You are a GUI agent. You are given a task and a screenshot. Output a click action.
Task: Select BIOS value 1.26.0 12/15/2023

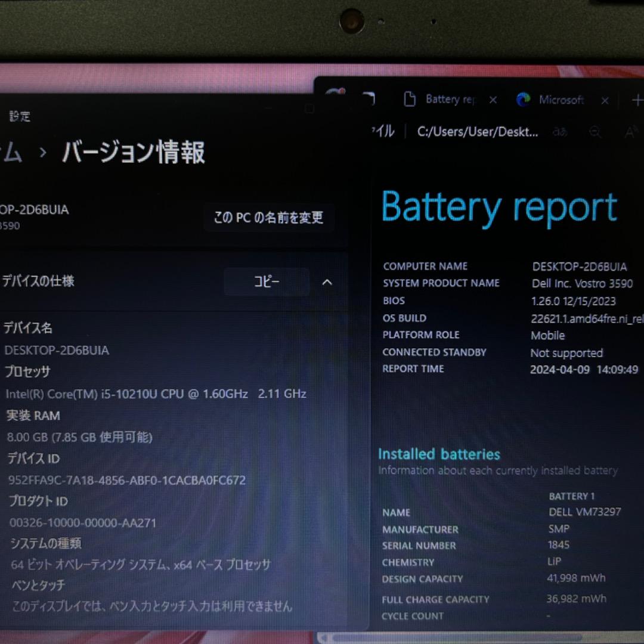tap(574, 301)
